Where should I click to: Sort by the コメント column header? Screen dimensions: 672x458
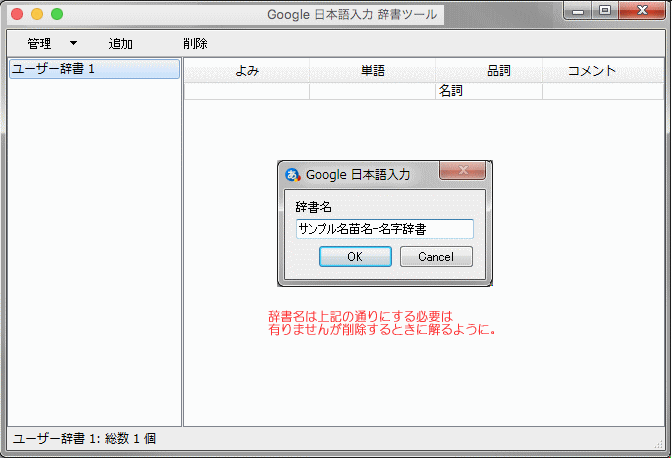point(603,70)
